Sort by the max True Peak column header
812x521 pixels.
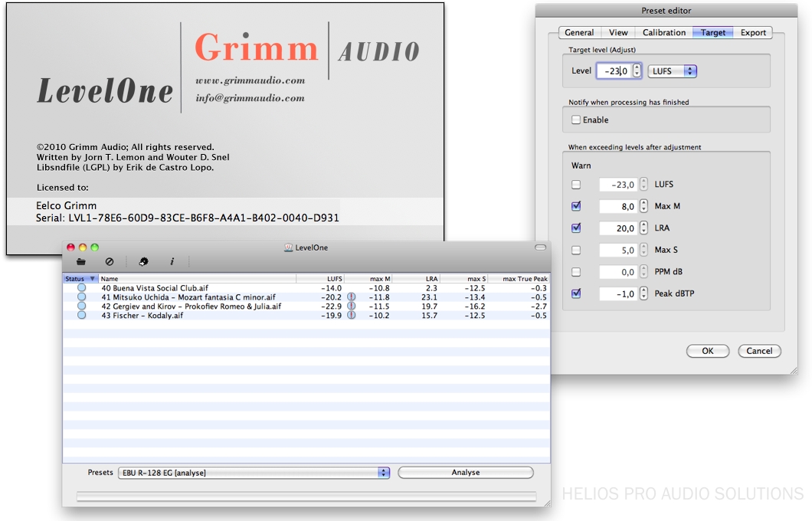point(519,279)
